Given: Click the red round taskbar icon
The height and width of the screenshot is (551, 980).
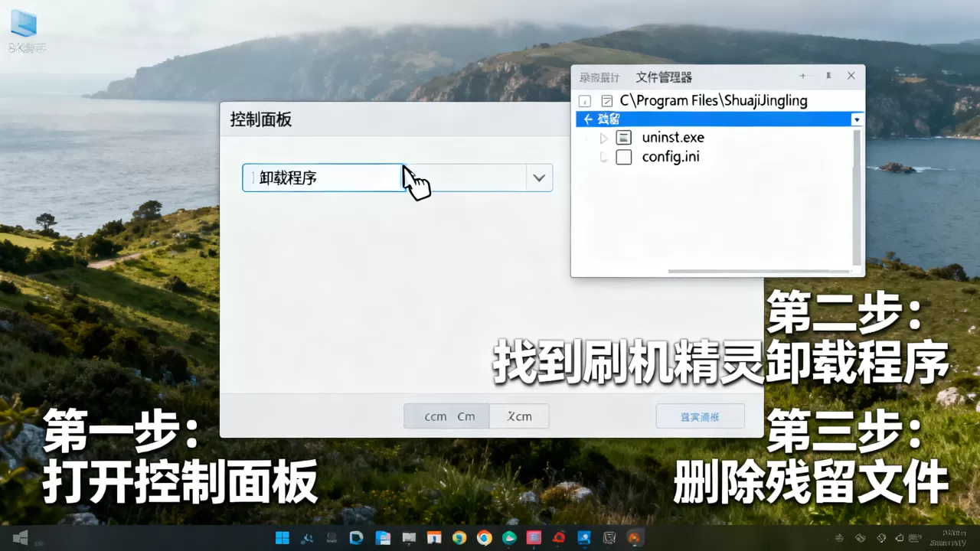Looking at the screenshot, I should (x=559, y=538).
